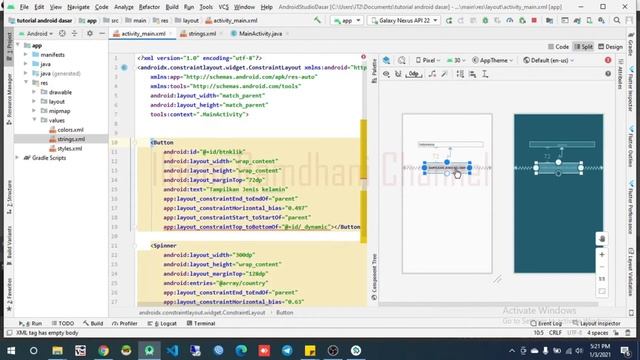The width and height of the screenshot is (640, 360).
Task: Expand the Gradle Scripts node
Action: click(x=17, y=158)
